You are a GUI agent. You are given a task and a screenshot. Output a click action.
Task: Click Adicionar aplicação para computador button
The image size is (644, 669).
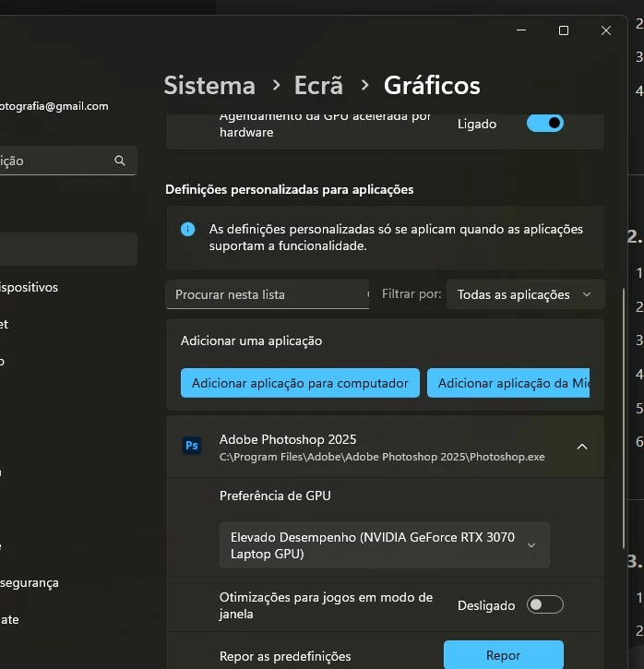click(300, 383)
